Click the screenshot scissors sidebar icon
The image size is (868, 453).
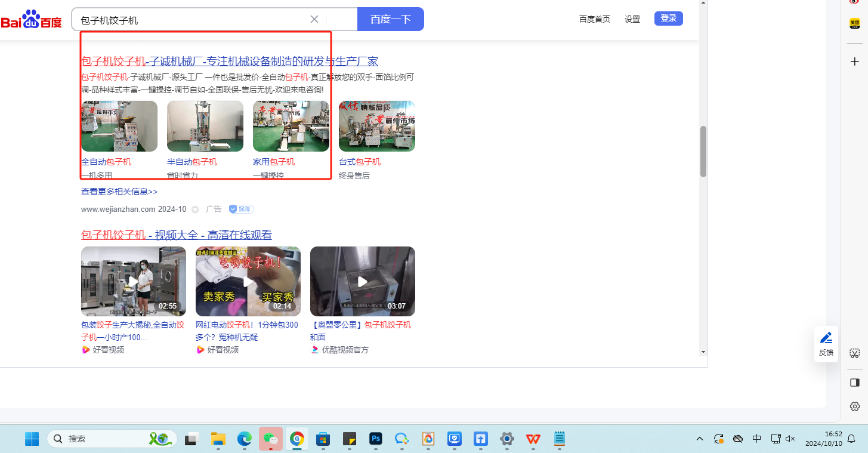855,353
